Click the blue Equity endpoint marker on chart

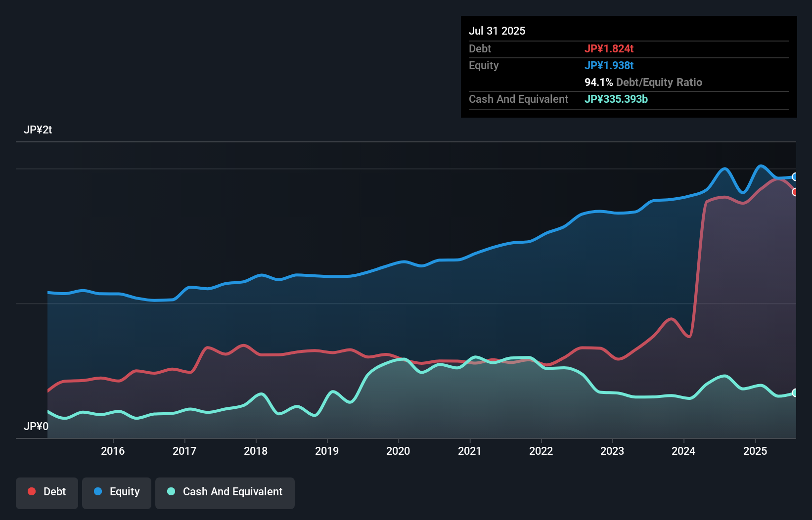point(795,176)
